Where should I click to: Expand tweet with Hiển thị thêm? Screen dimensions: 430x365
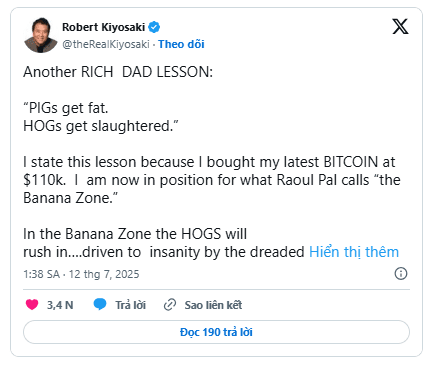(354, 252)
